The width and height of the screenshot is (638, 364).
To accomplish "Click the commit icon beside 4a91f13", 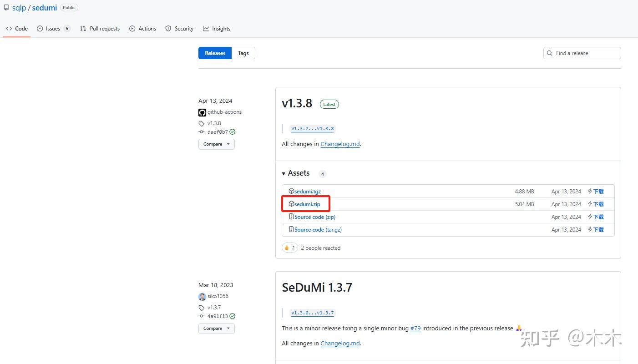I will pos(202,316).
